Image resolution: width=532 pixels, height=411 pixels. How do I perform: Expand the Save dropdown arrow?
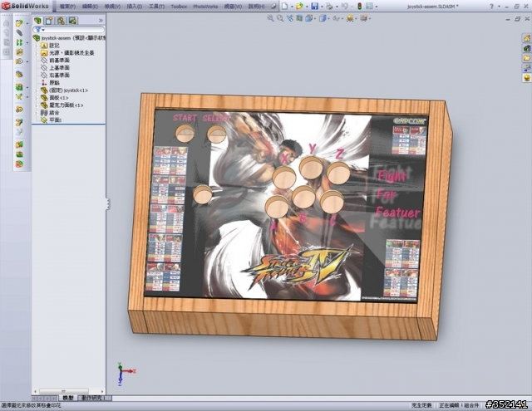(x=322, y=7)
